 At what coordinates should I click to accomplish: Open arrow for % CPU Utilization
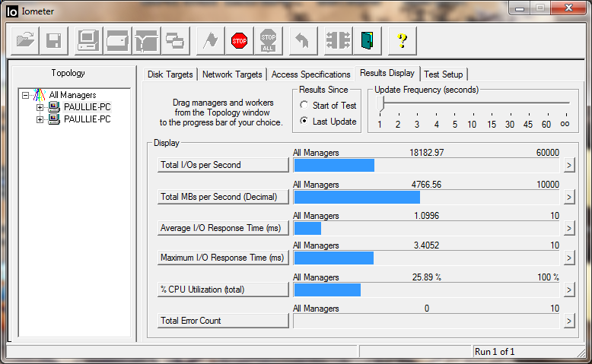(569, 290)
